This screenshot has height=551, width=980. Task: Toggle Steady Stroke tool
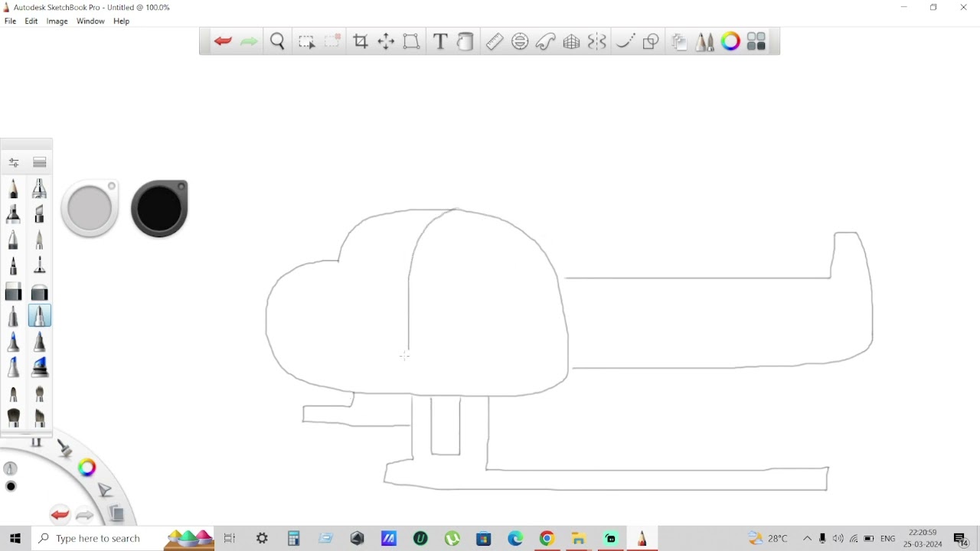pyautogui.click(x=626, y=41)
